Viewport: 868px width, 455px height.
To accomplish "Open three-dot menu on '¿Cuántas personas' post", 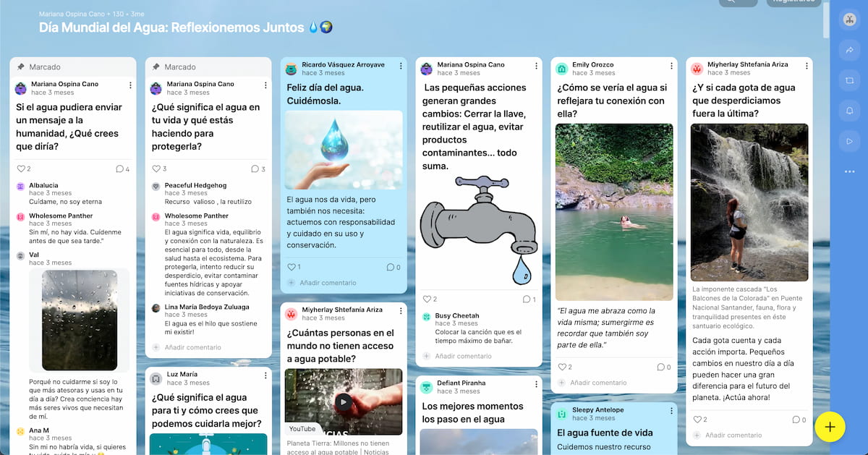I will coord(401,311).
